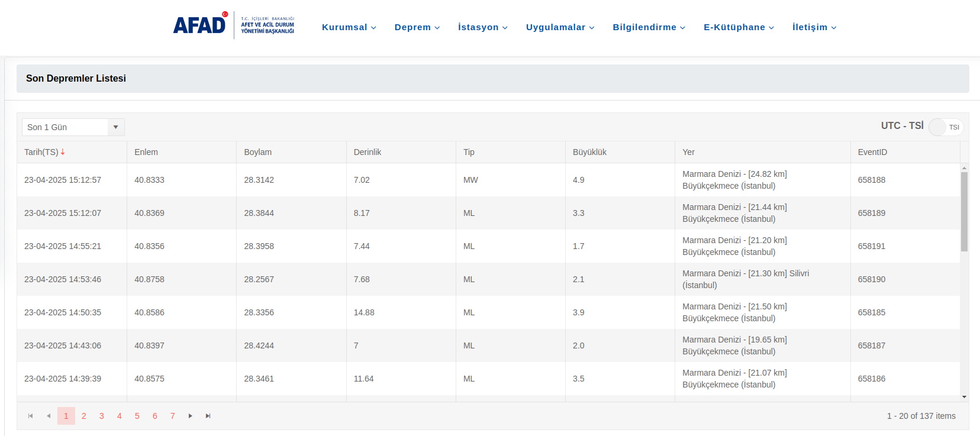Viewport: 980px width, 436px height.
Task: Open the İletişim menu
Action: 814,27
